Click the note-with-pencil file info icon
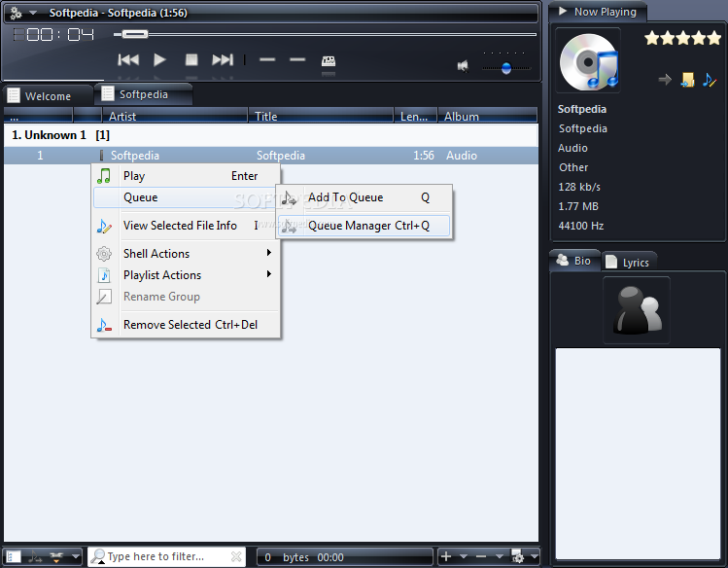The height and width of the screenshot is (568, 728). (104, 226)
